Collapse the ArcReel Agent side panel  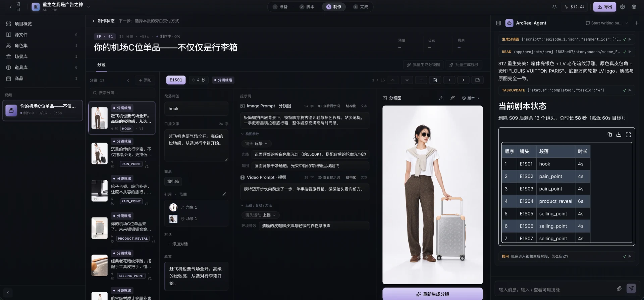tap(499, 23)
